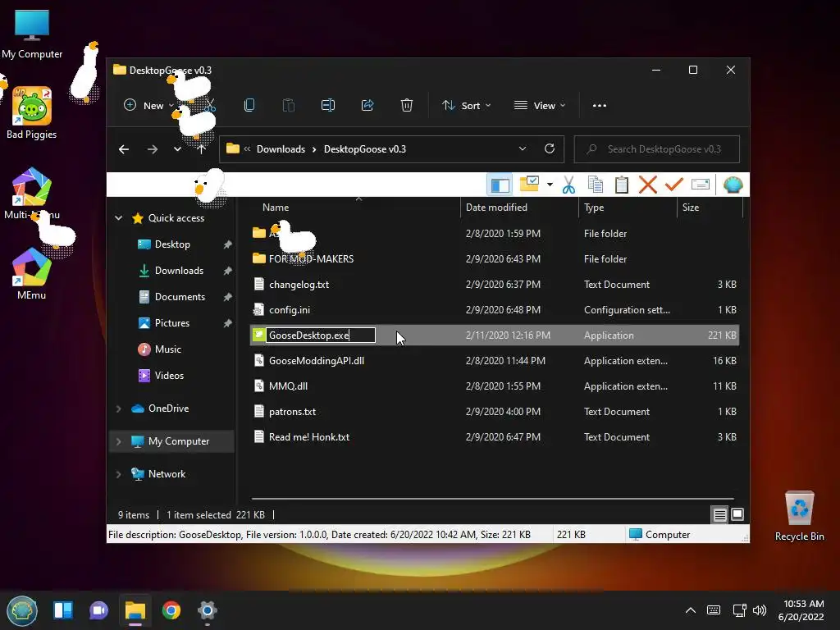Expand the My Computer tree node

click(x=118, y=441)
